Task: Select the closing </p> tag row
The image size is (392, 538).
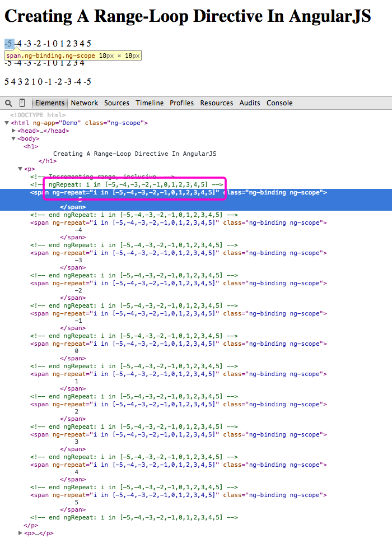Action: point(31,525)
